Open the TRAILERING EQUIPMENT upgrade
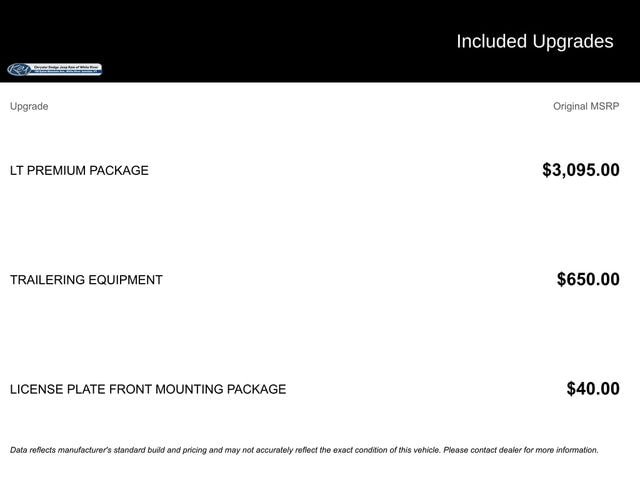This screenshot has width=640, height=480. pyautogui.click(x=86, y=280)
